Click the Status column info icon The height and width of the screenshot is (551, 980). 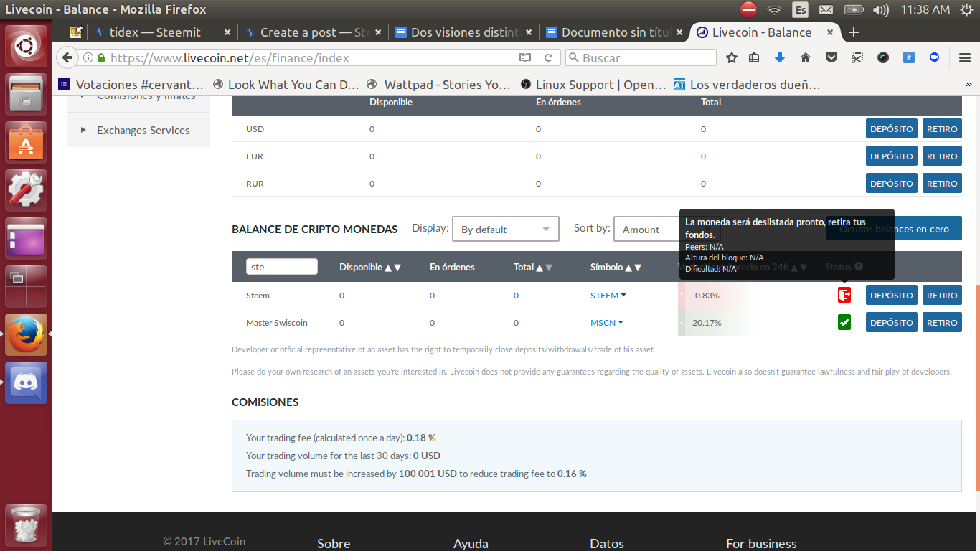click(859, 266)
